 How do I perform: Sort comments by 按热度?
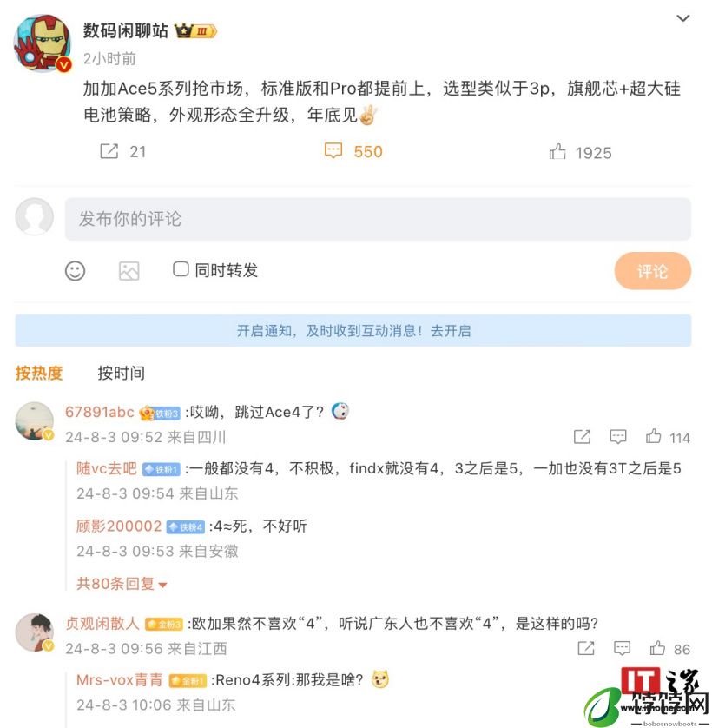(39, 373)
